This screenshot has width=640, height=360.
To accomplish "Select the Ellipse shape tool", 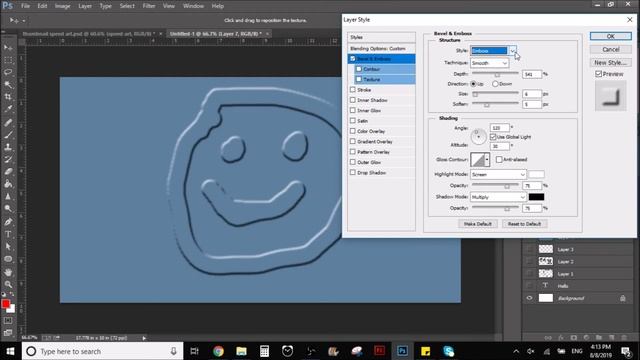I will (8, 259).
